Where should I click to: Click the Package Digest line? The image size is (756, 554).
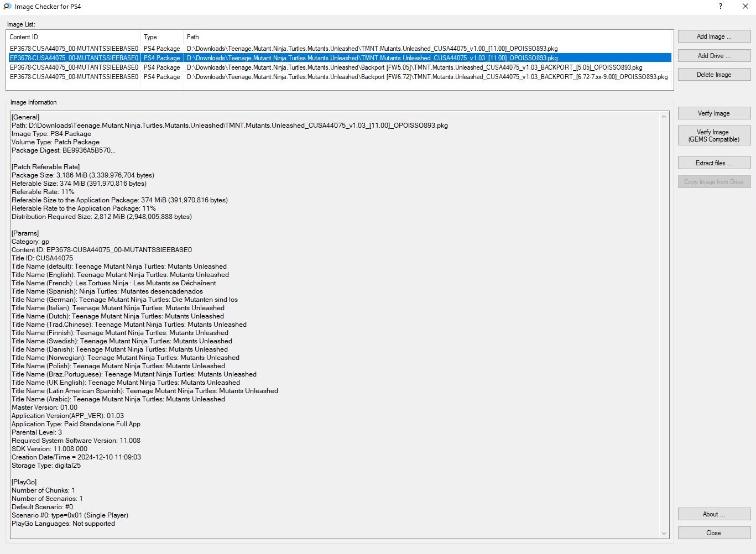[x=64, y=150]
